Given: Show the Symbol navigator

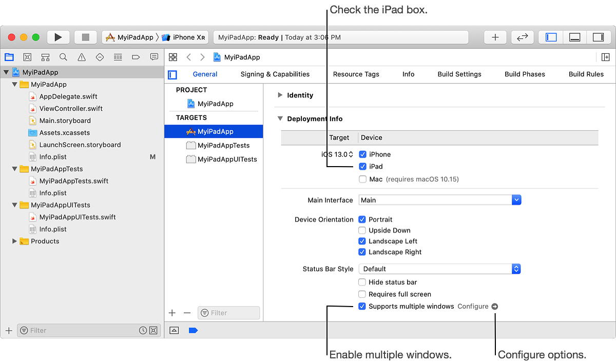Looking at the screenshot, I should [x=45, y=57].
